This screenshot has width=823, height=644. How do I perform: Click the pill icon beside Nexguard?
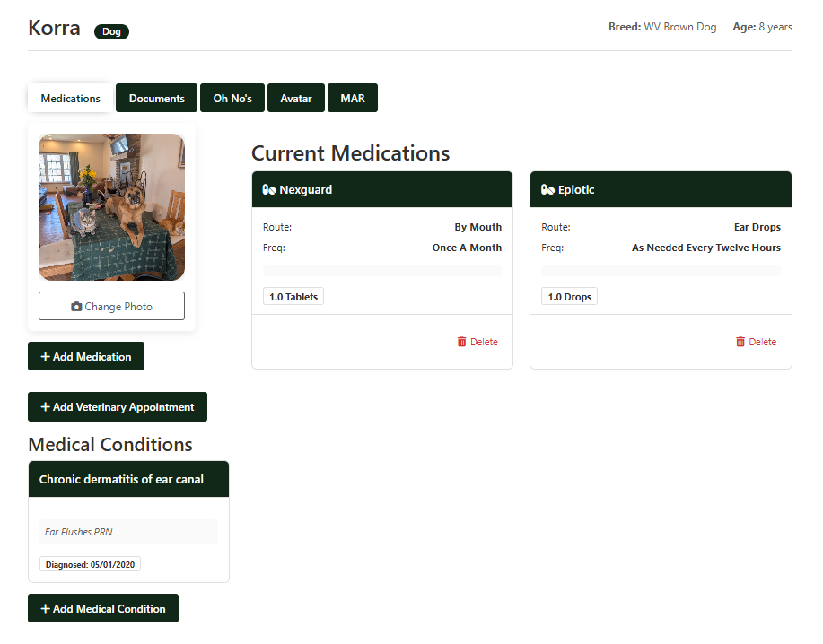coord(269,190)
